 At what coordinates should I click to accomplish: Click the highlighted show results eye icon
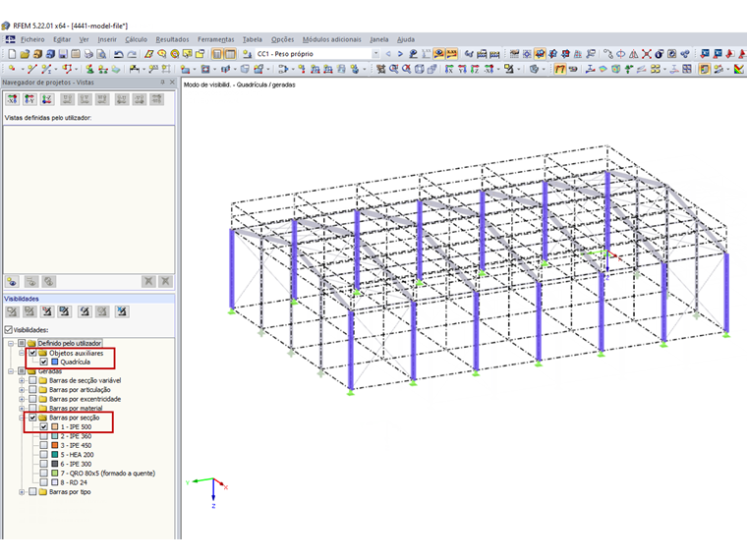[x=438, y=54]
